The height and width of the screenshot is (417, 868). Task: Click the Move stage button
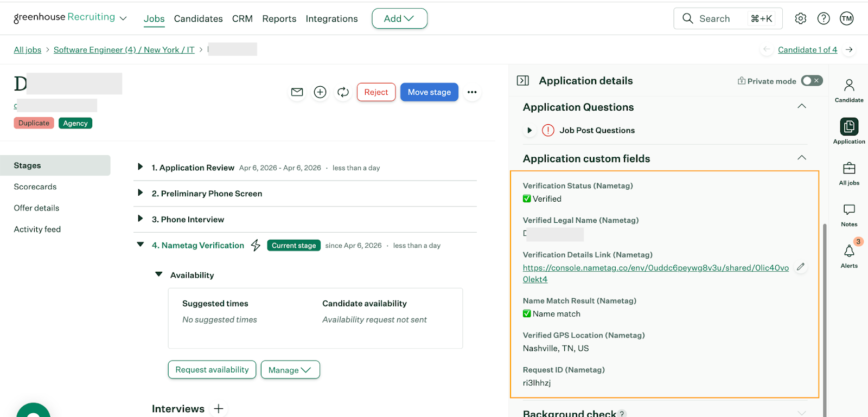(429, 92)
